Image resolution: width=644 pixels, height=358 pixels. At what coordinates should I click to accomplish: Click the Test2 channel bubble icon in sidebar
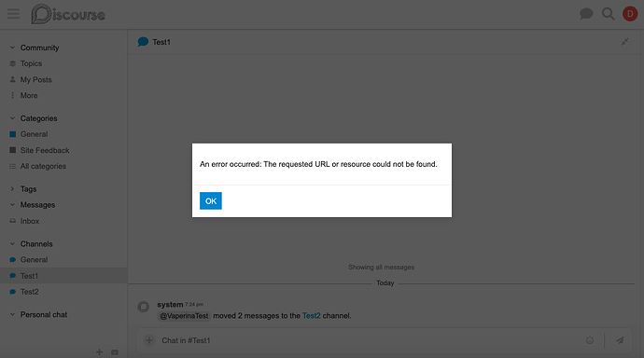tap(13, 292)
